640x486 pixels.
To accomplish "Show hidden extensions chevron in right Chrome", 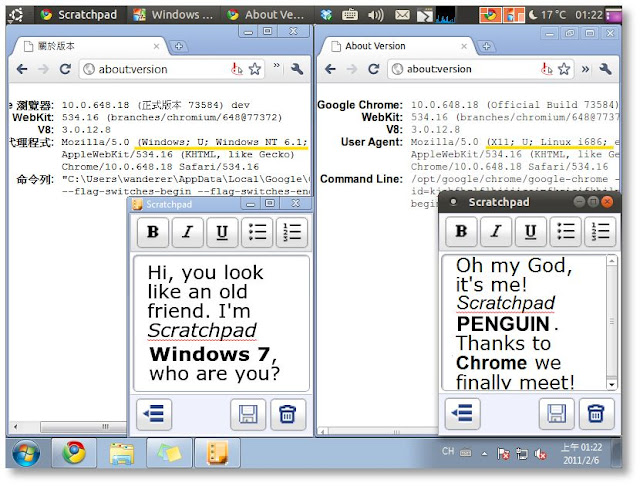I will tap(585, 69).
